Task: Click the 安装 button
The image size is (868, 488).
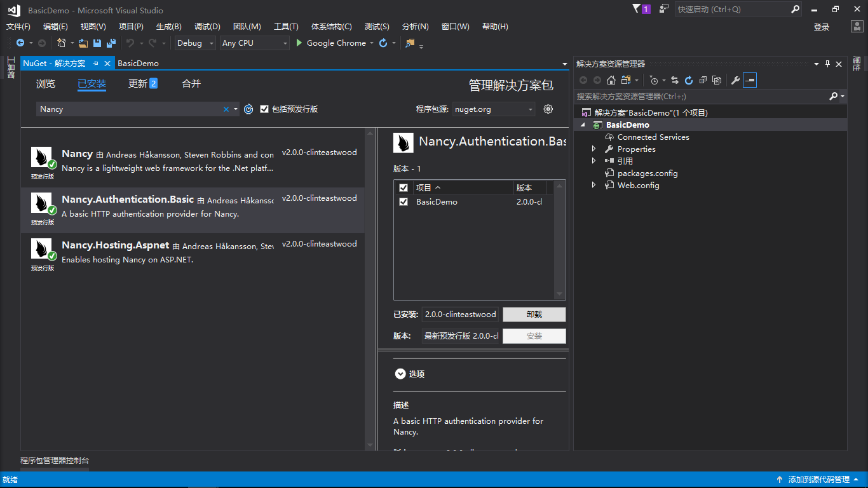Action: (534, 336)
